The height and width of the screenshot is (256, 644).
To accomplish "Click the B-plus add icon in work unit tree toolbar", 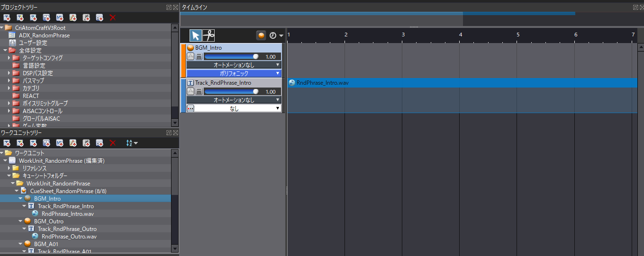I will [100, 143].
